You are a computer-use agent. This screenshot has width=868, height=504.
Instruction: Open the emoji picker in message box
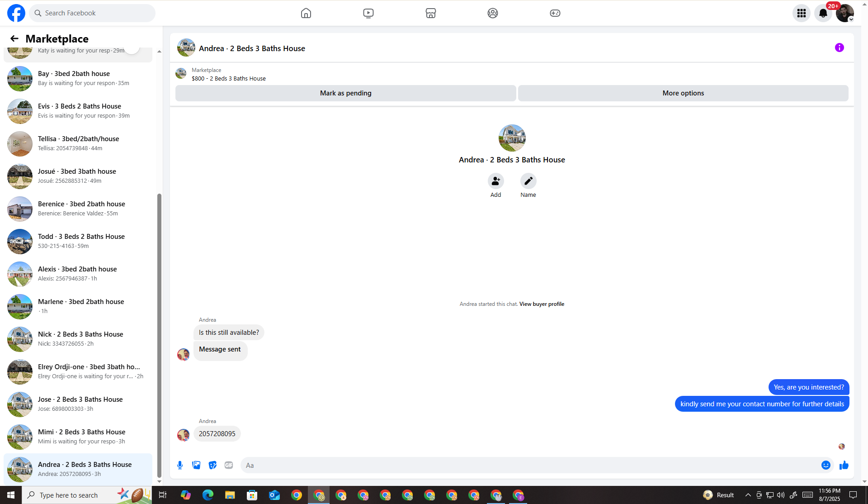pyautogui.click(x=826, y=465)
